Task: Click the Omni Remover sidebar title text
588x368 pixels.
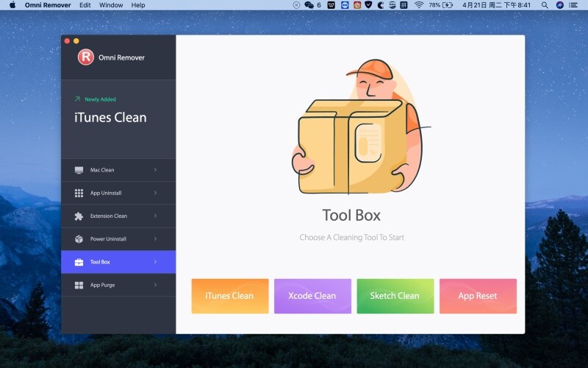Action: pyautogui.click(x=121, y=57)
